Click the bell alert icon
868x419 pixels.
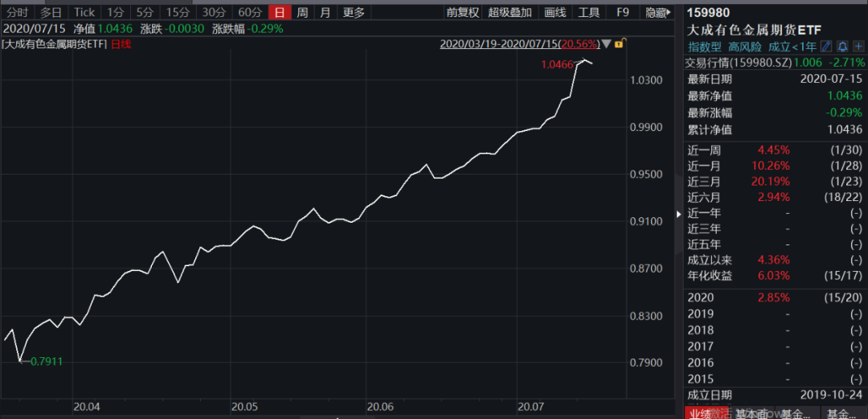coord(842,47)
